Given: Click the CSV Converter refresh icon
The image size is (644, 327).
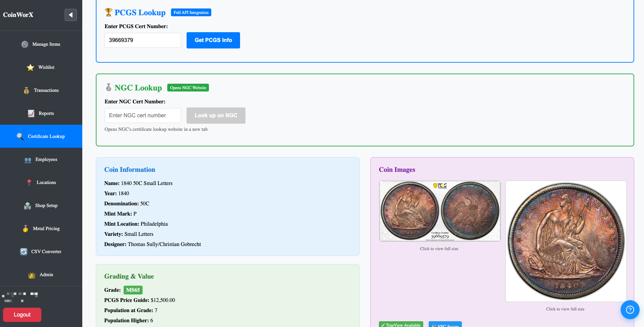Looking at the screenshot, I should 24,252.
